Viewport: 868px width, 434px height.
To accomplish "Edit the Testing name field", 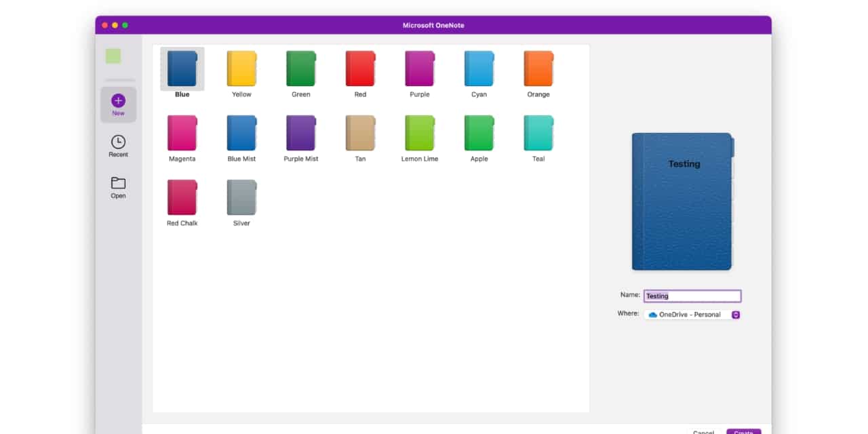I will click(x=692, y=296).
